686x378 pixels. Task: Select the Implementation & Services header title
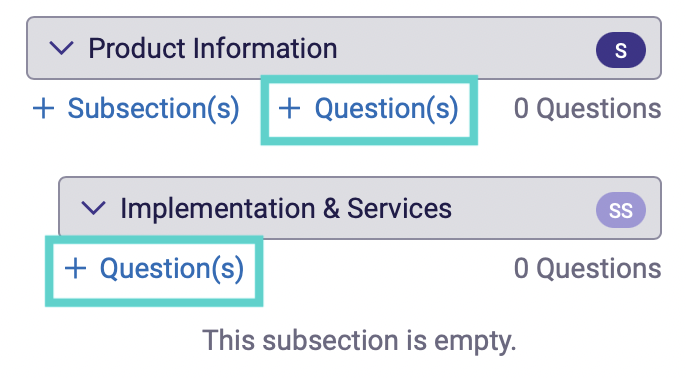[x=286, y=208]
